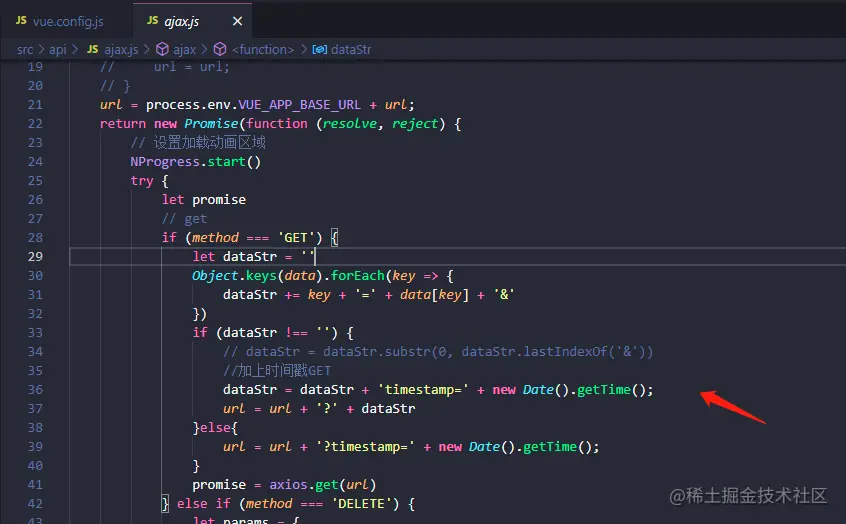Open the <function> breadcrumb symbol
The height and width of the screenshot is (524, 846).
pos(263,50)
